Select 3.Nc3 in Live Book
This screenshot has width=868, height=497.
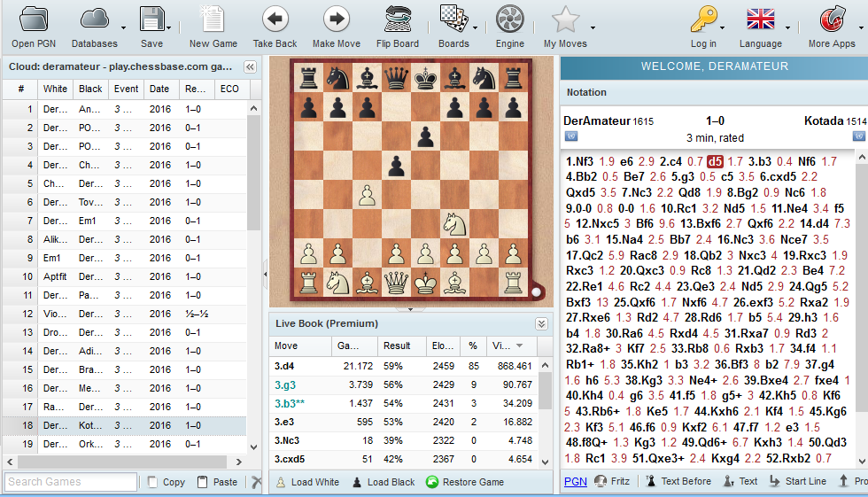403,440
